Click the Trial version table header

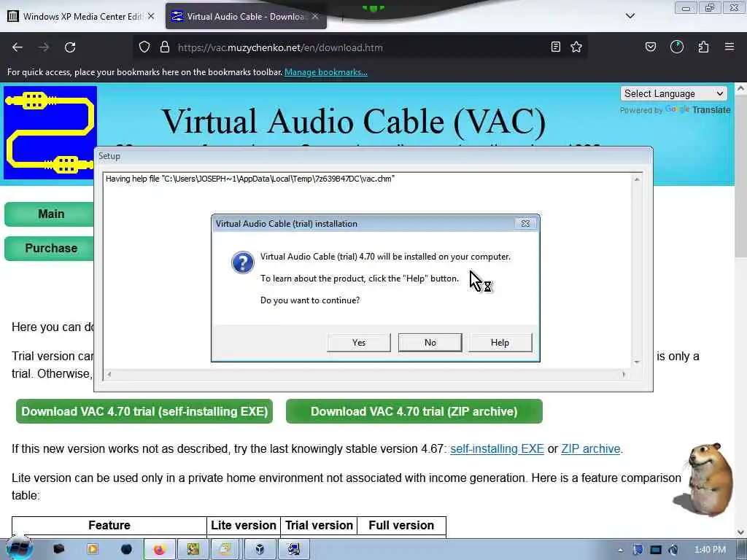[x=319, y=526]
